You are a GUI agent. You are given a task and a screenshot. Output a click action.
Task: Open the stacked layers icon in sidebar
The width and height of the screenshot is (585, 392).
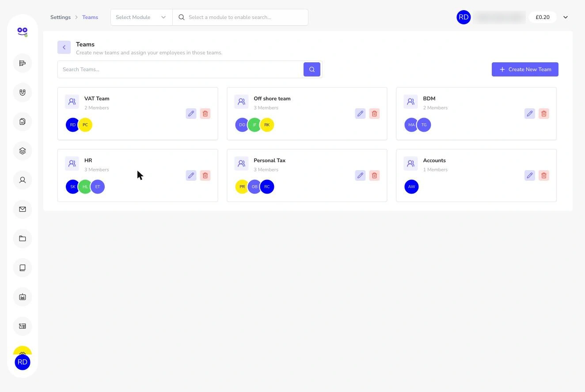[x=23, y=151]
